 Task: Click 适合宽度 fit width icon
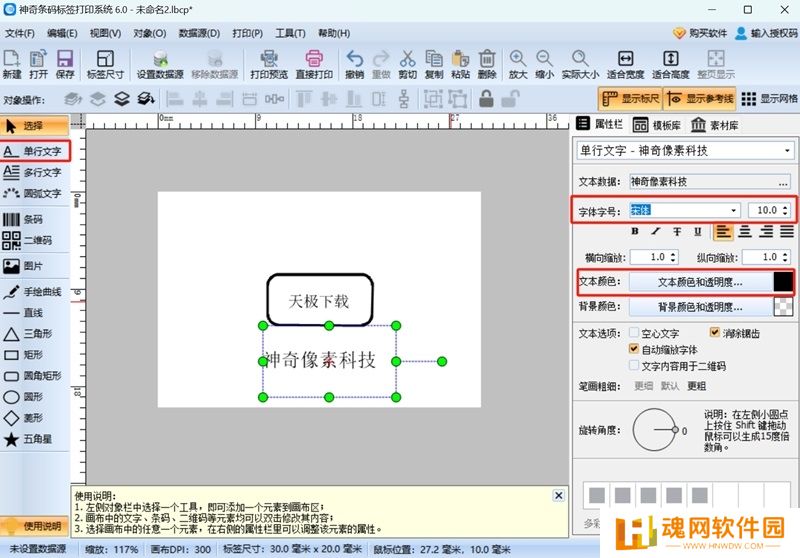(625, 64)
